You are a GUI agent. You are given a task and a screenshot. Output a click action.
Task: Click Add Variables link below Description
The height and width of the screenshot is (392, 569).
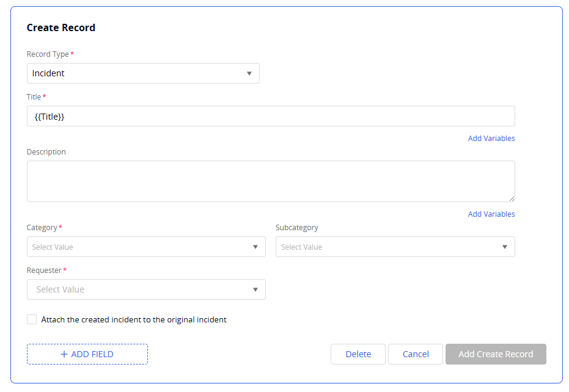point(491,214)
